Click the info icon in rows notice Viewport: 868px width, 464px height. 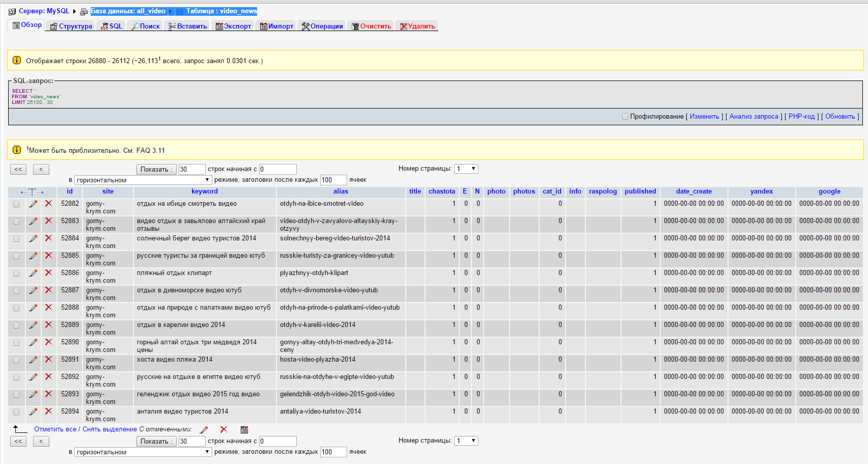17,60
